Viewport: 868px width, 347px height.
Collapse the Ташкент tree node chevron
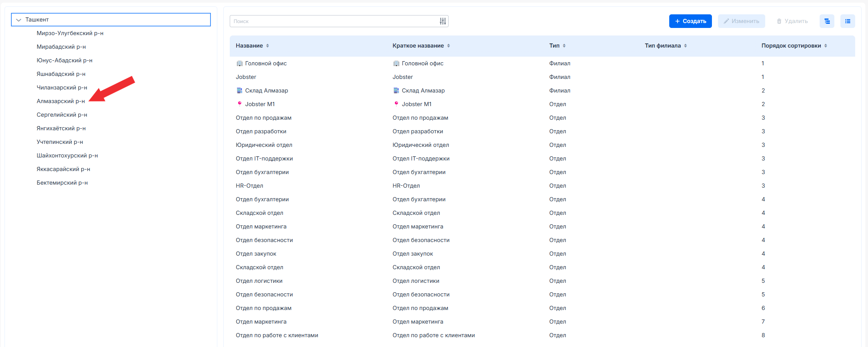(x=19, y=20)
